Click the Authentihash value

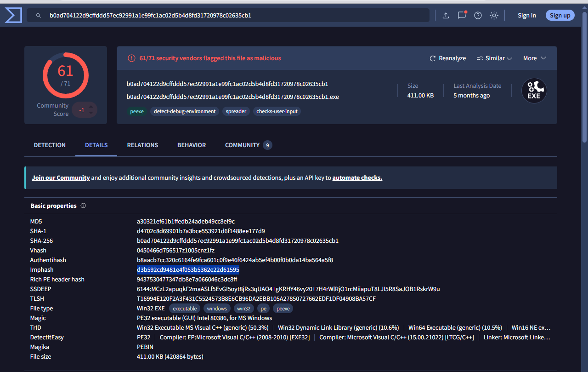[x=235, y=260]
